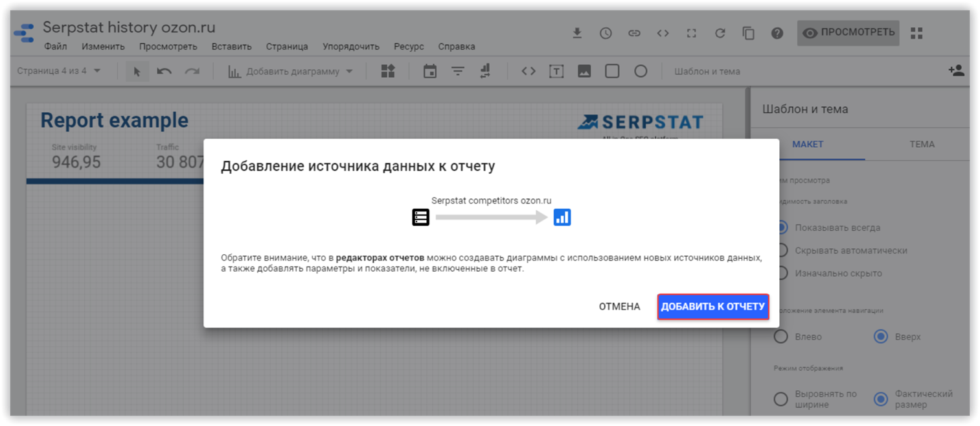Click the refresh data icon
The height and width of the screenshot is (426, 980).
[x=720, y=33]
